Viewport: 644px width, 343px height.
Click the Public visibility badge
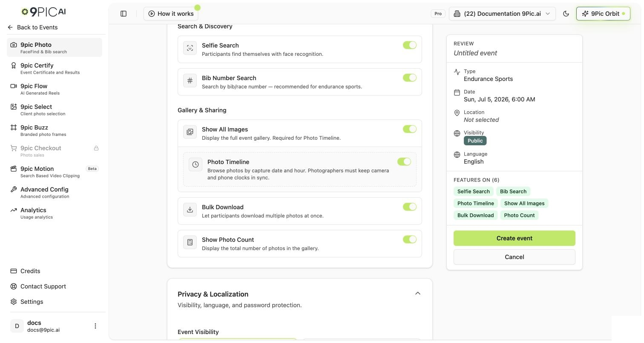coord(475,141)
